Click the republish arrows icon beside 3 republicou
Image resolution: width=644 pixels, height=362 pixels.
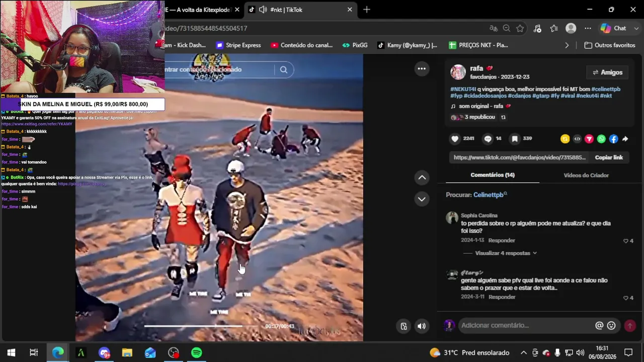coord(503,117)
